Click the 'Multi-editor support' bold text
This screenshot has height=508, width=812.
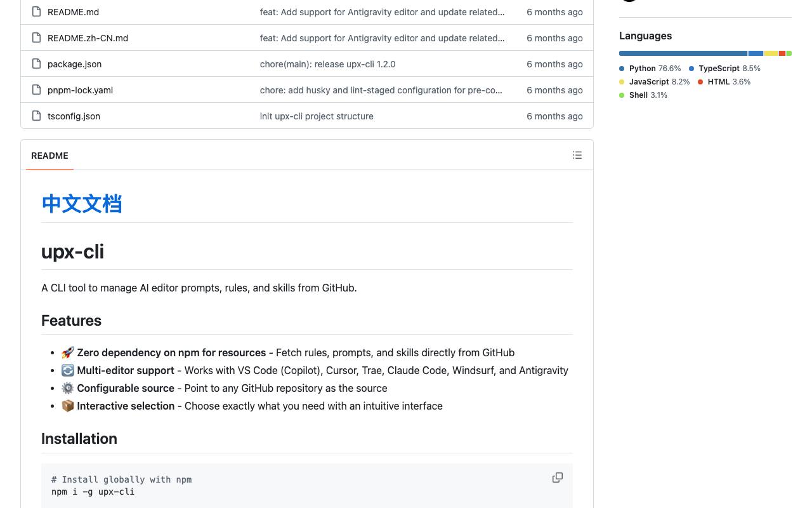126,370
